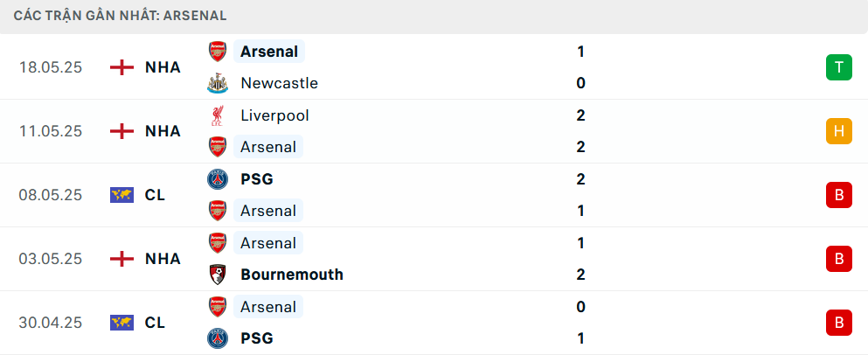Click the England flag beside 11.05.25

point(122,131)
